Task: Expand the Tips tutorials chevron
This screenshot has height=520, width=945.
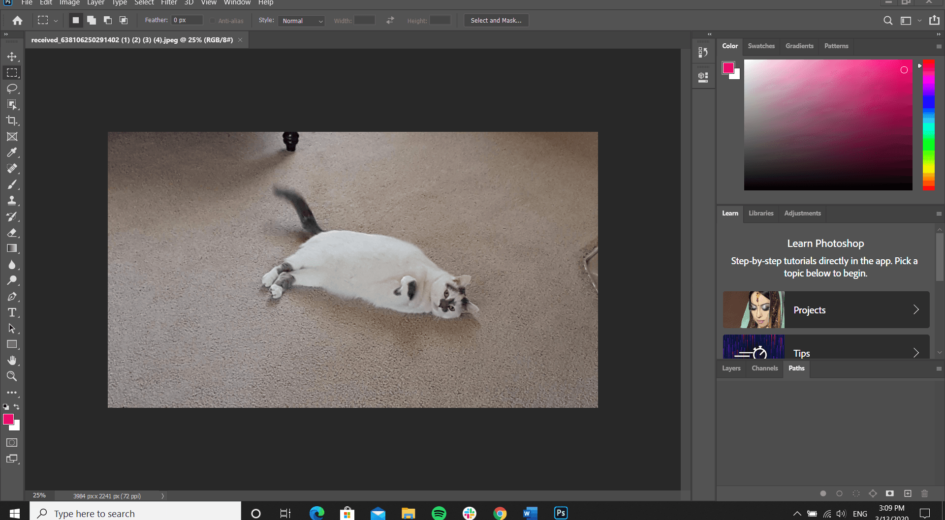Action: pyautogui.click(x=916, y=353)
